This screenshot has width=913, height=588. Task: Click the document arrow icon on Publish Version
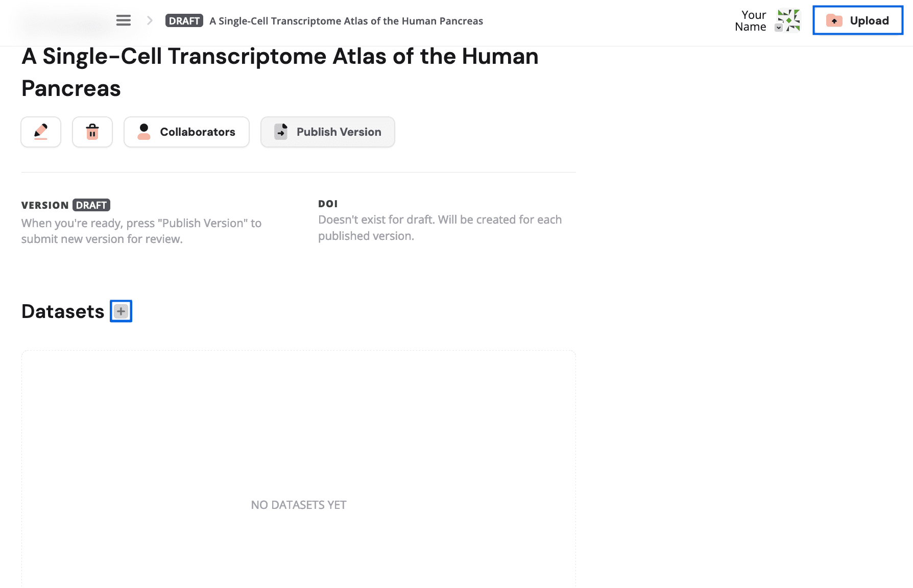tap(280, 132)
